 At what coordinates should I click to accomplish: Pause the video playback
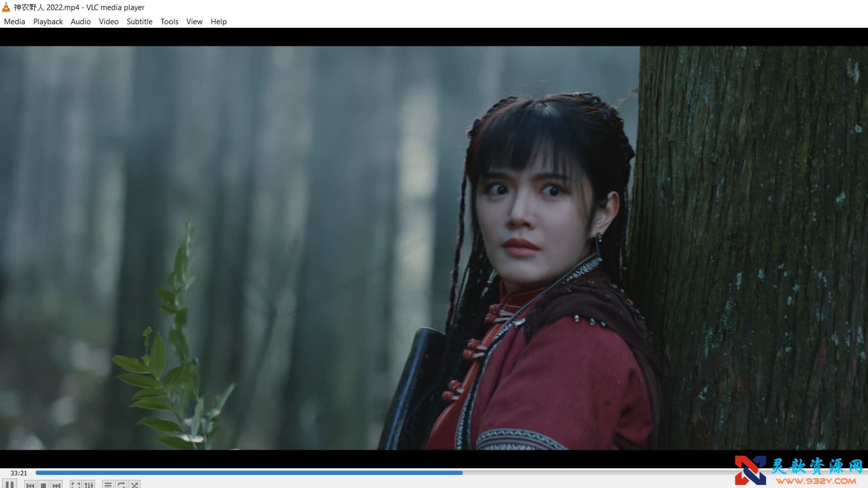[x=10, y=484]
